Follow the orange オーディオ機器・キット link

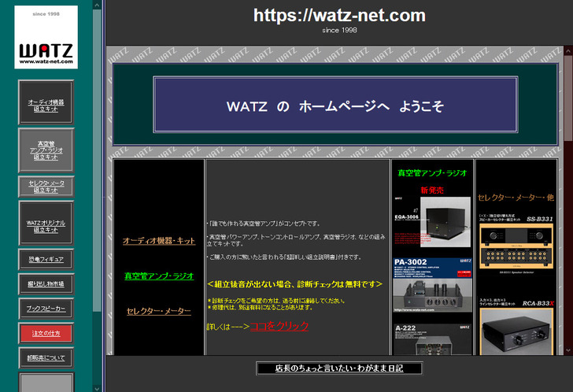pyautogui.click(x=158, y=241)
